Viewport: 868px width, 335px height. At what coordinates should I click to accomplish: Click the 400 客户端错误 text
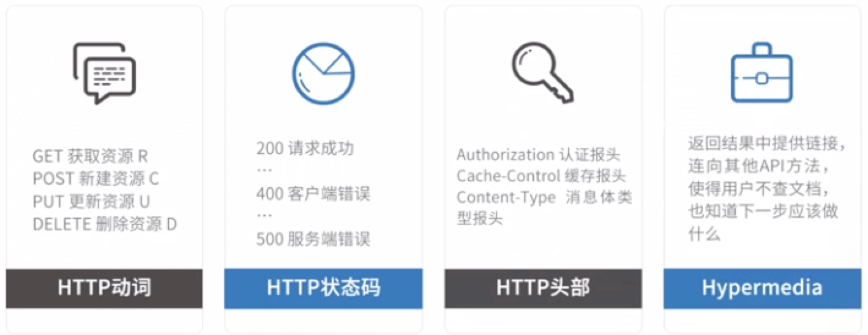click(x=313, y=194)
